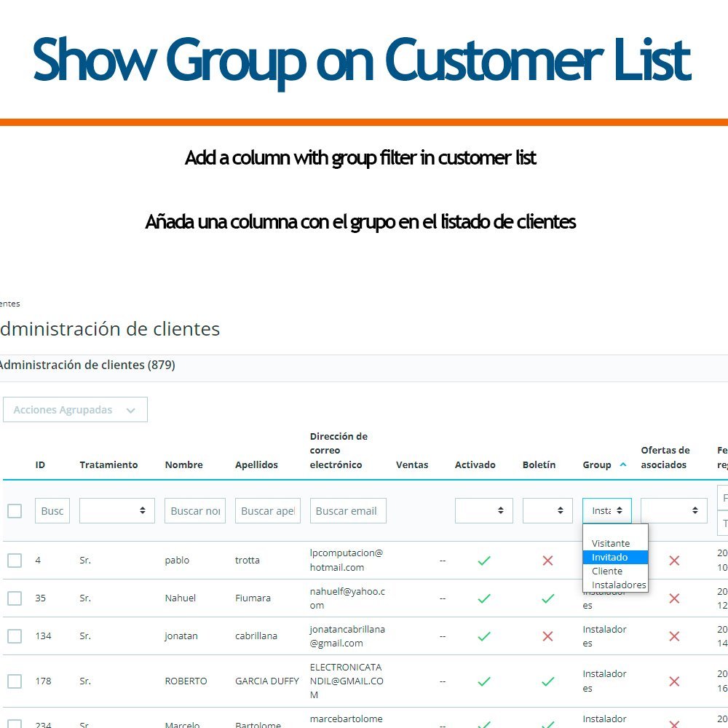This screenshot has height=728, width=728.
Task: Open the Boletín filter dropdown
Action: [x=547, y=511]
